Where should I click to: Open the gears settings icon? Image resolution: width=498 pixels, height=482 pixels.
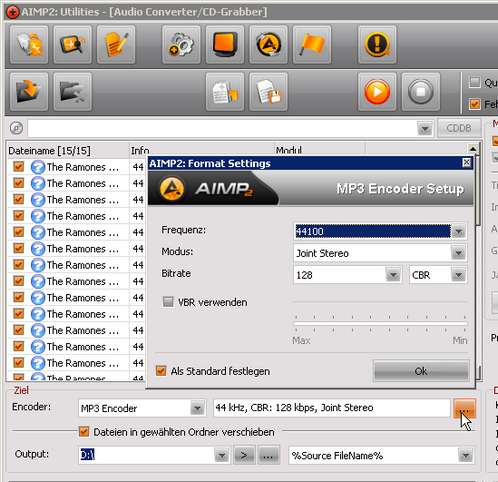[181, 44]
